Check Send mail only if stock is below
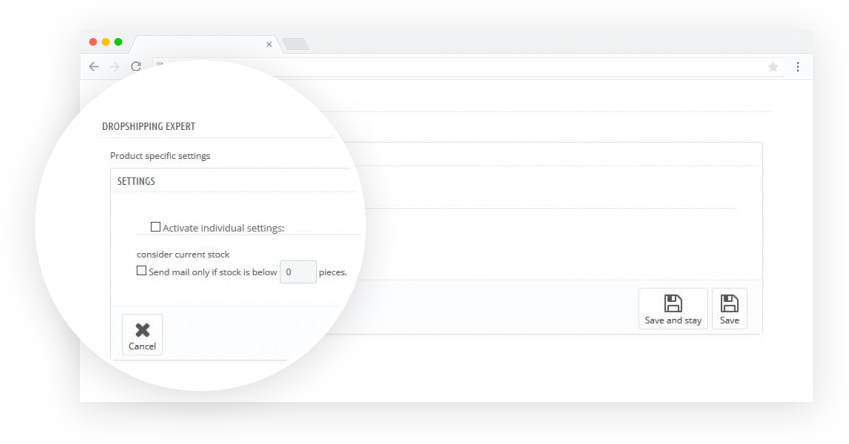The height and width of the screenshot is (444, 849). 141,270
